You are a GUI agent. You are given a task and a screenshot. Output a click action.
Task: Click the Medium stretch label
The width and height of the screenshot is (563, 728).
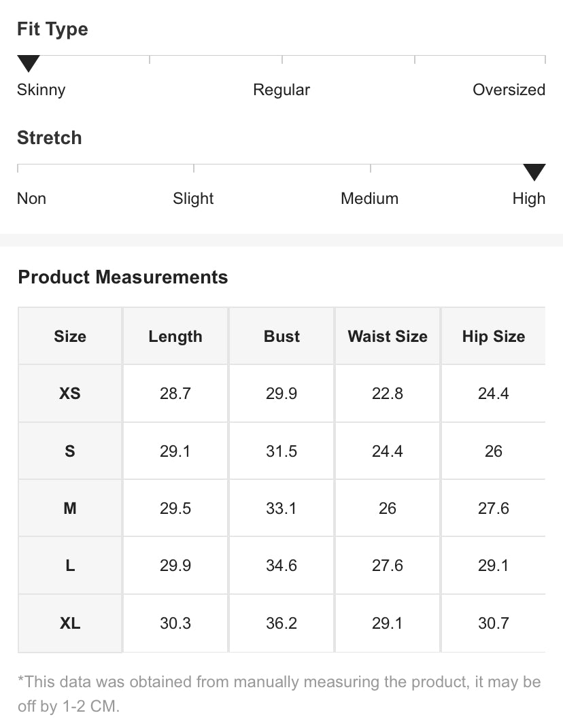coord(369,198)
